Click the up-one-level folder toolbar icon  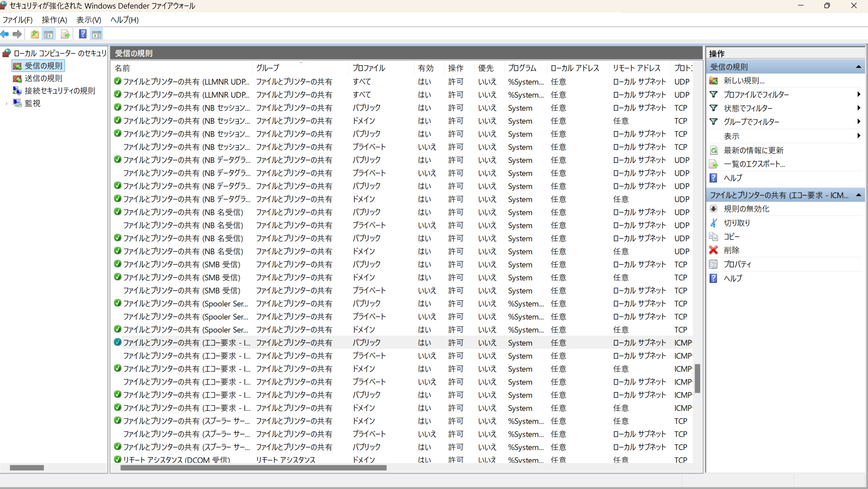click(x=35, y=34)
